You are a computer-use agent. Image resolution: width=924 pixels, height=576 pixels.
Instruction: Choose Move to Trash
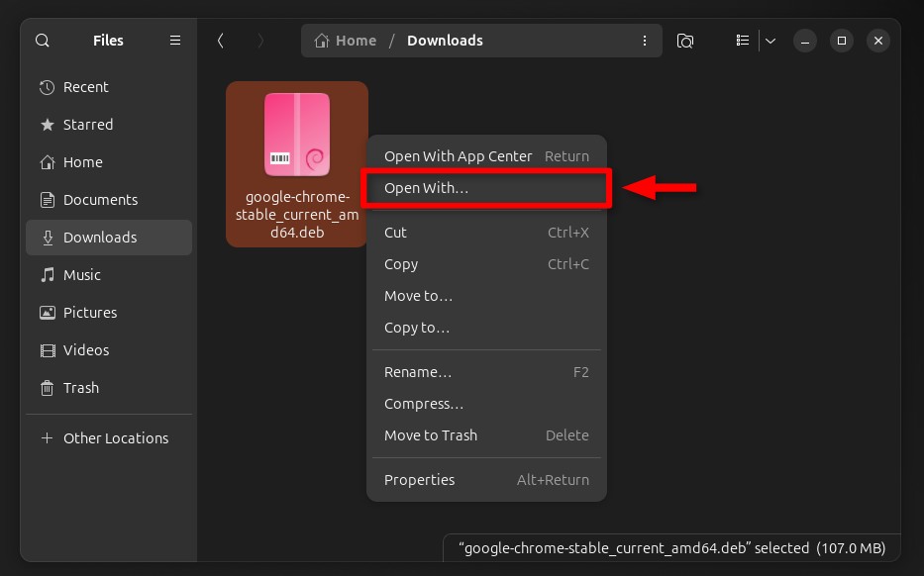pos(486,435)
